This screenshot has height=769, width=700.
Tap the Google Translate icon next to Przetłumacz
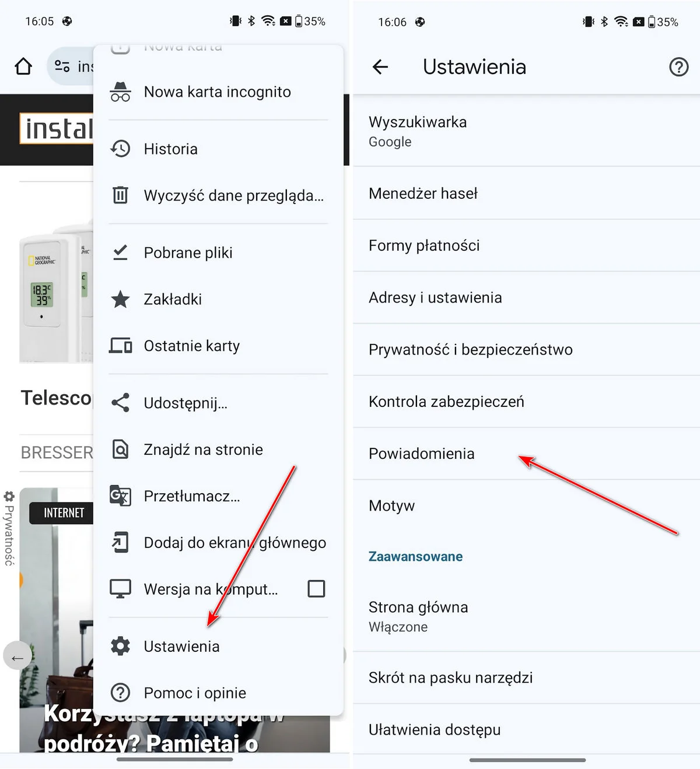[x=120, y=496]
